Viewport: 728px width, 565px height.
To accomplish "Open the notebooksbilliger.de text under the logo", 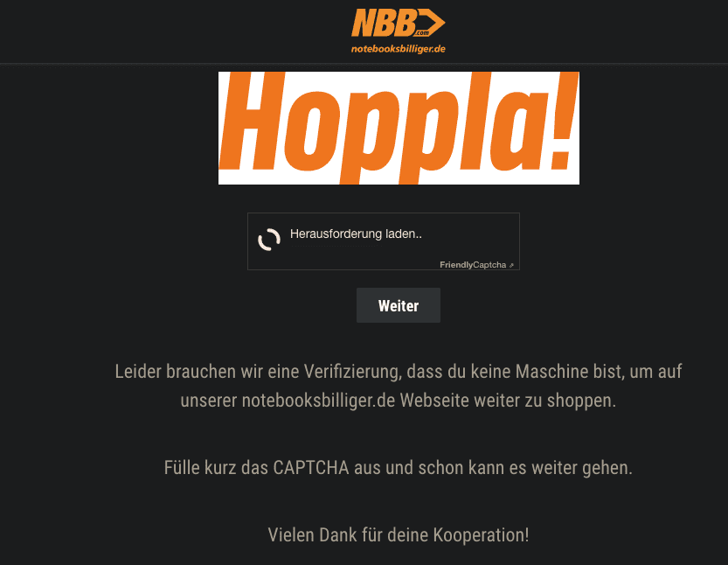I will [x=399, y=49].
